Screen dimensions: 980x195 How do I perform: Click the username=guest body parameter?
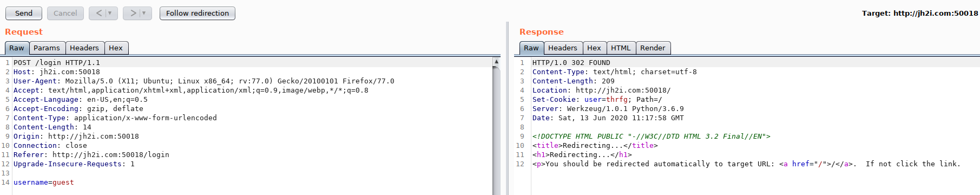(44, 183)
